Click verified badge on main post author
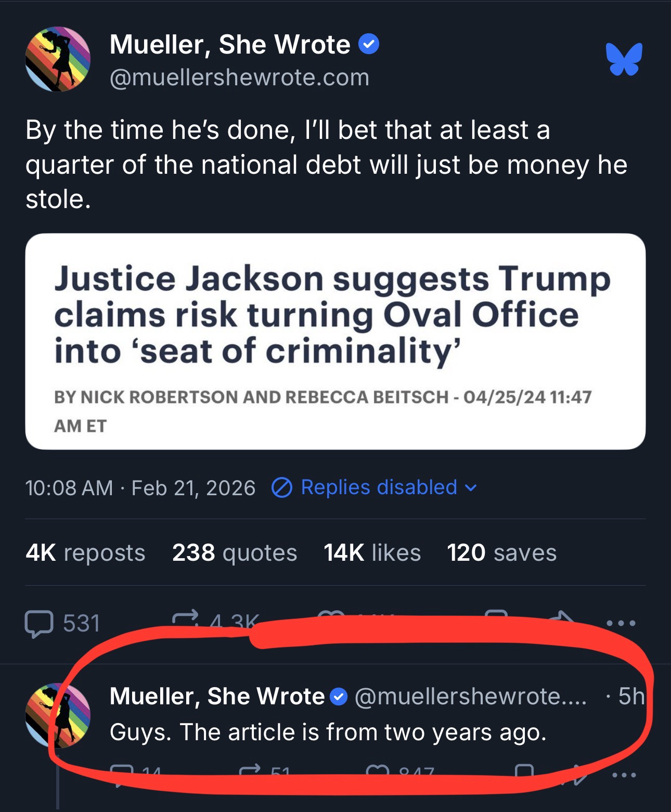 [x=369, y=45]
